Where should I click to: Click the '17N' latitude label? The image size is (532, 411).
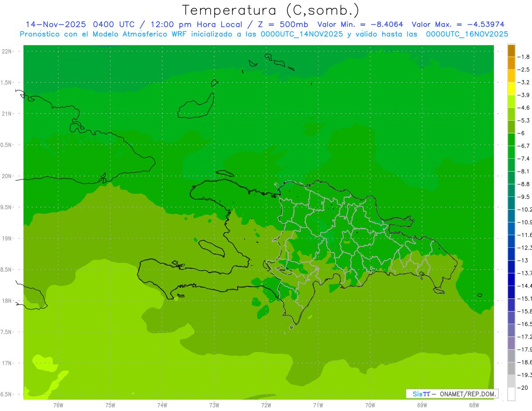(x=7, y=363)
